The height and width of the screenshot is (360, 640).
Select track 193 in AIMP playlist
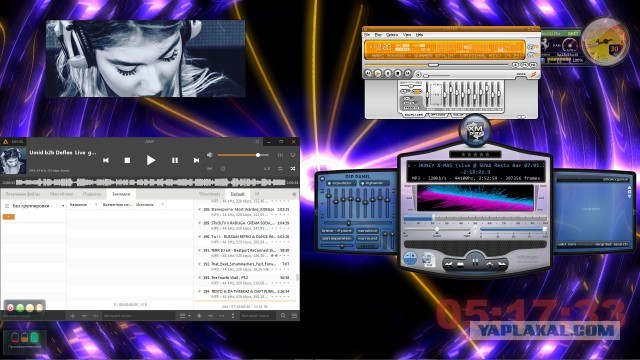246,280
